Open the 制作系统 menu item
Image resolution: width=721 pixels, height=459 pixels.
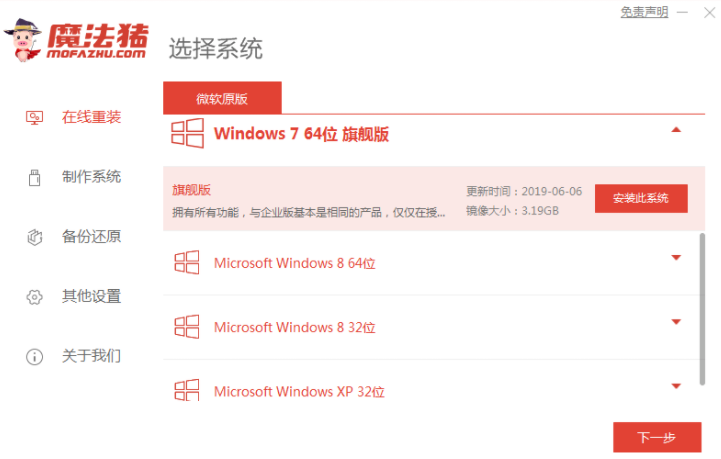click(92, 177)
